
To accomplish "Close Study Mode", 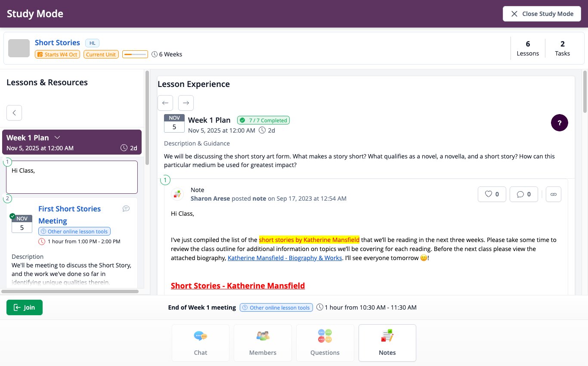I will pyautogui.click(x=542, y=14).
